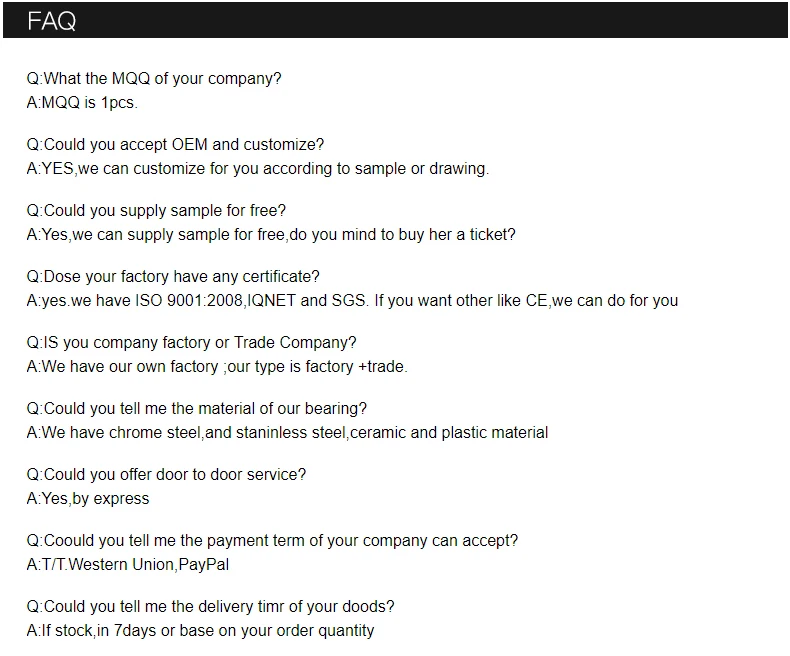Select the answer 'MQQ is 1pcs.'
Image resolution: width=790 pixels, height=656 pixels.
point(82,103)
